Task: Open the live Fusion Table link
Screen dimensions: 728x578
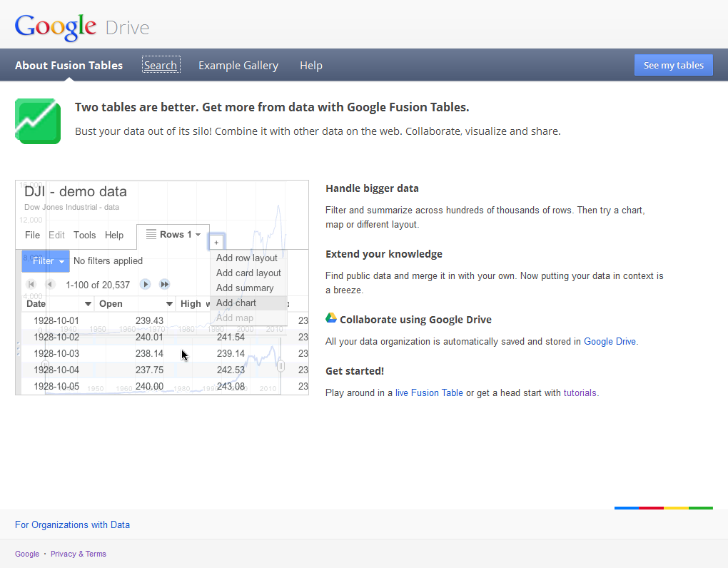Action: 429,392
